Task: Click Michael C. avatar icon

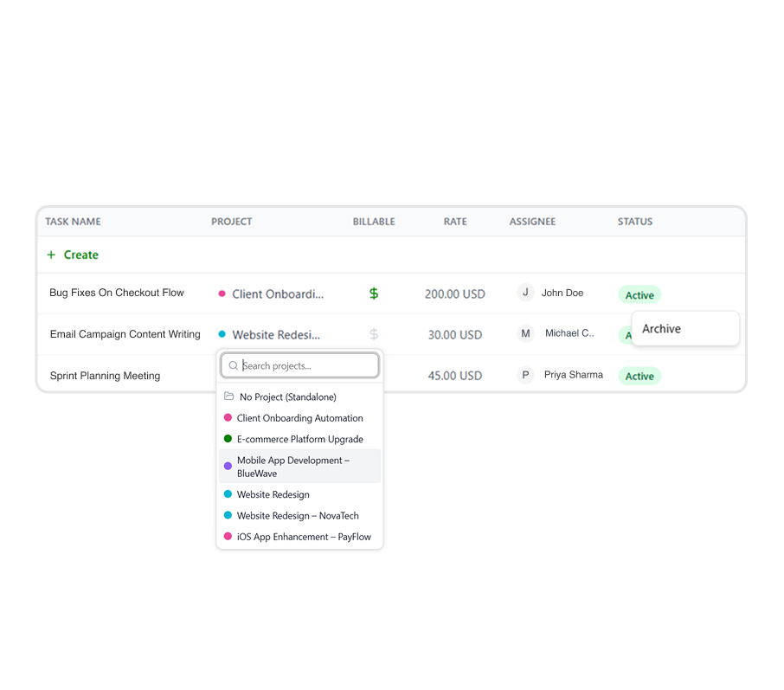Action: 525,333
